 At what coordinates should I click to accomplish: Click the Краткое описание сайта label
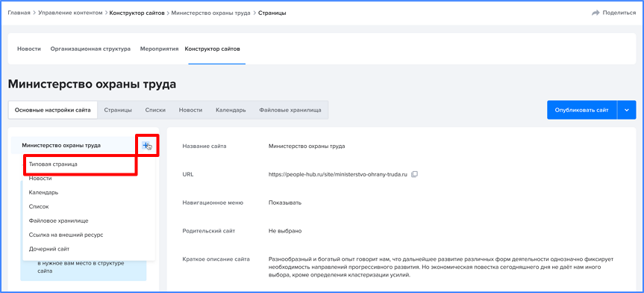pyautogui.click(x=216, y=259)
